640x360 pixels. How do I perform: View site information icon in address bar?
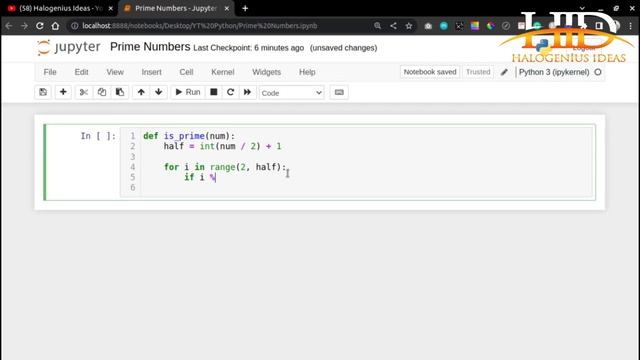[x=74, y=26]
